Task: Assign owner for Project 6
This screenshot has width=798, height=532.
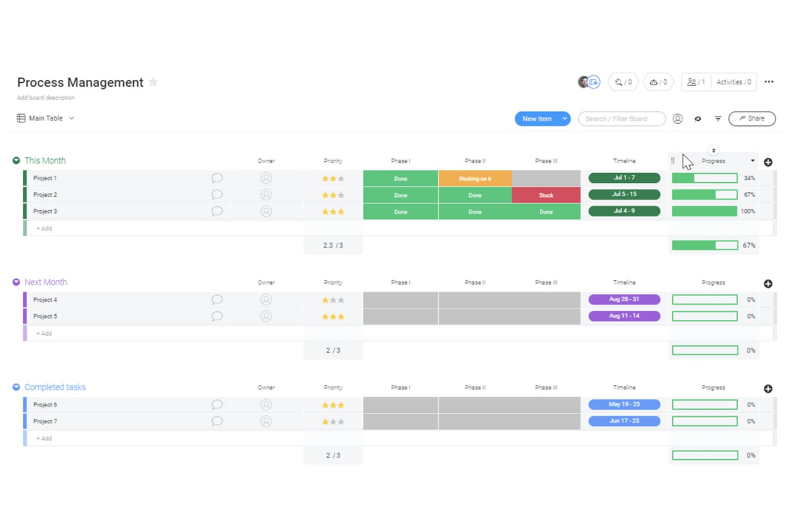Action: pyautogui.click(x=266, y=405)
